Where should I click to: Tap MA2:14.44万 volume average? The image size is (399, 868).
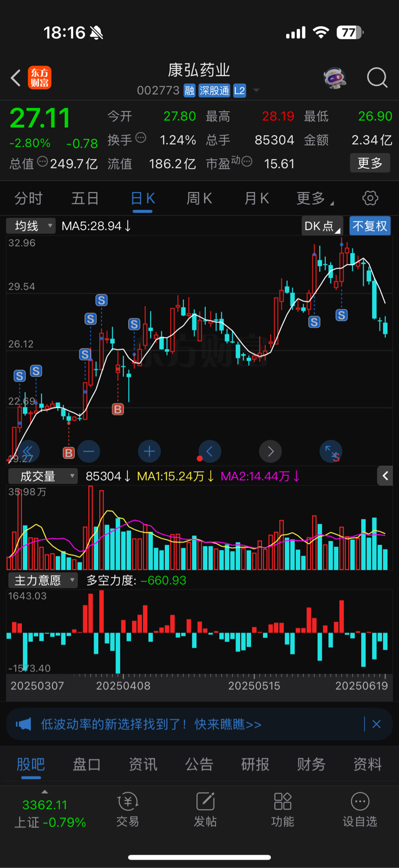pos(260,476)
